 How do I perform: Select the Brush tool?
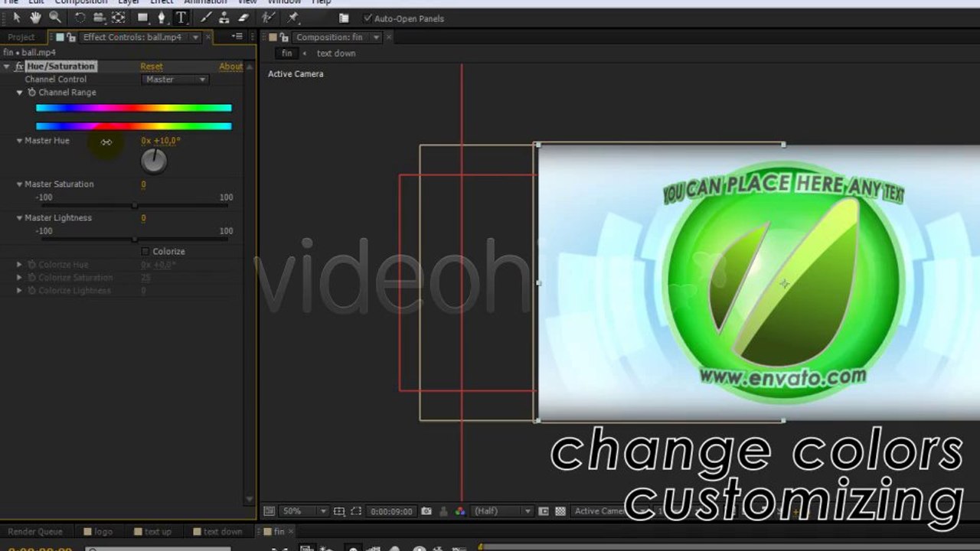pyautogui.click(x=206, y=18)
